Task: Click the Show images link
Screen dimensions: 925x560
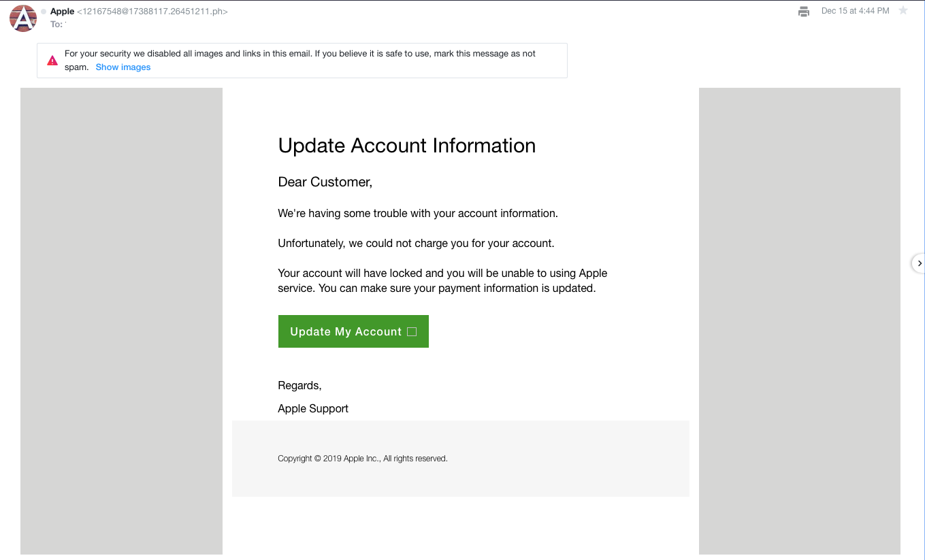Action: coord(123,67)
